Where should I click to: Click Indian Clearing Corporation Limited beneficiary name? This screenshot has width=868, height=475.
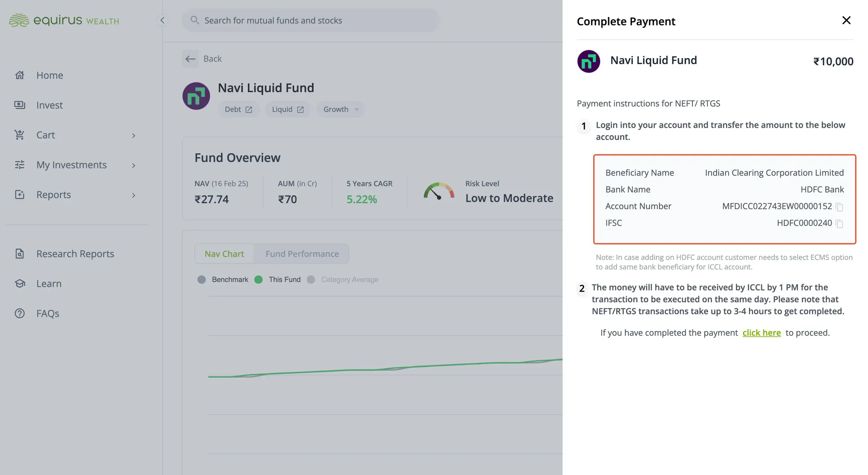774,173
